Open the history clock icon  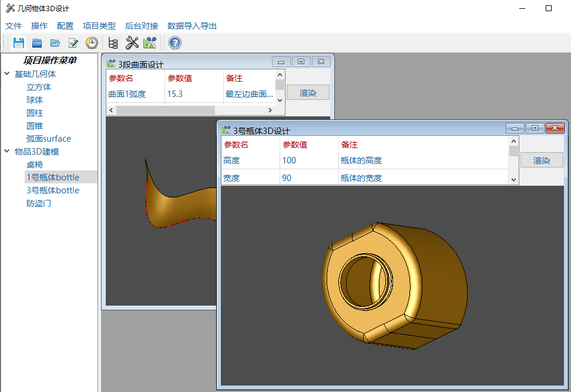point(92,43)
